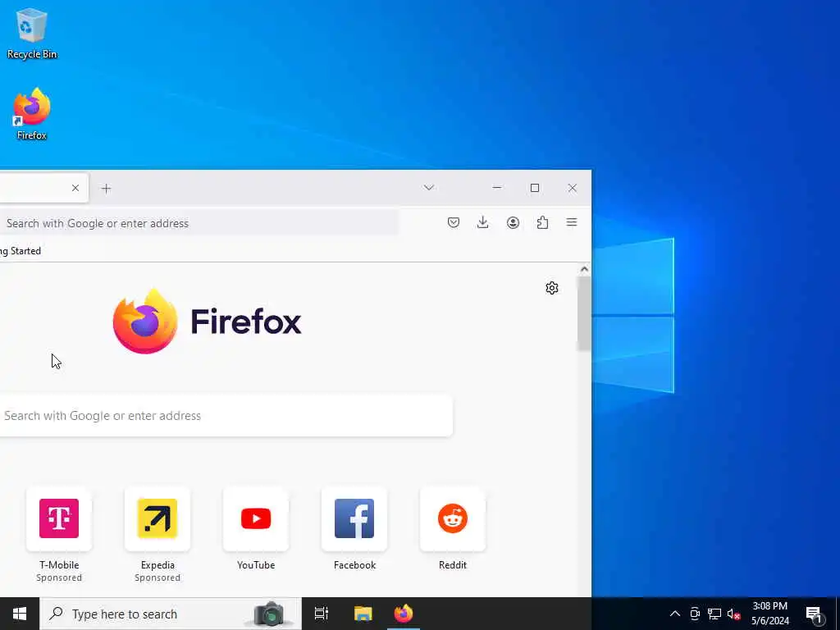This screenshot has width=840, height=630.
Task: Open File Explorer from the taskbar
Action: (363, 614)
